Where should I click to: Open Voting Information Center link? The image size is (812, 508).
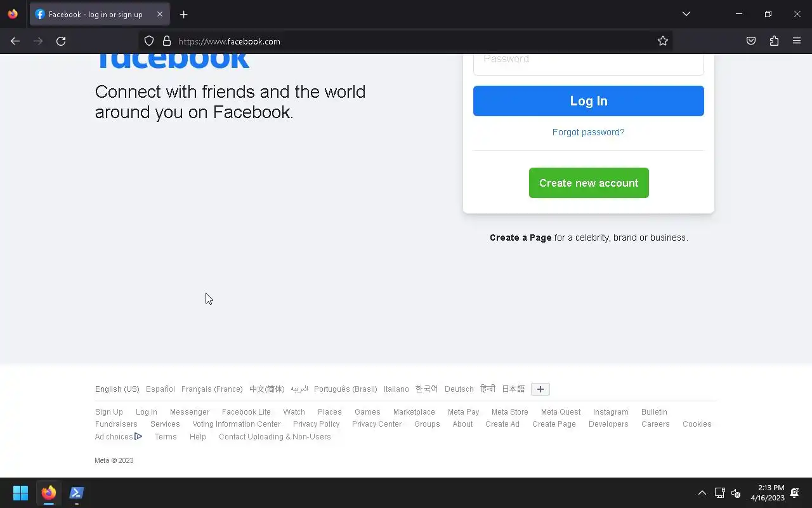point(237,424)
